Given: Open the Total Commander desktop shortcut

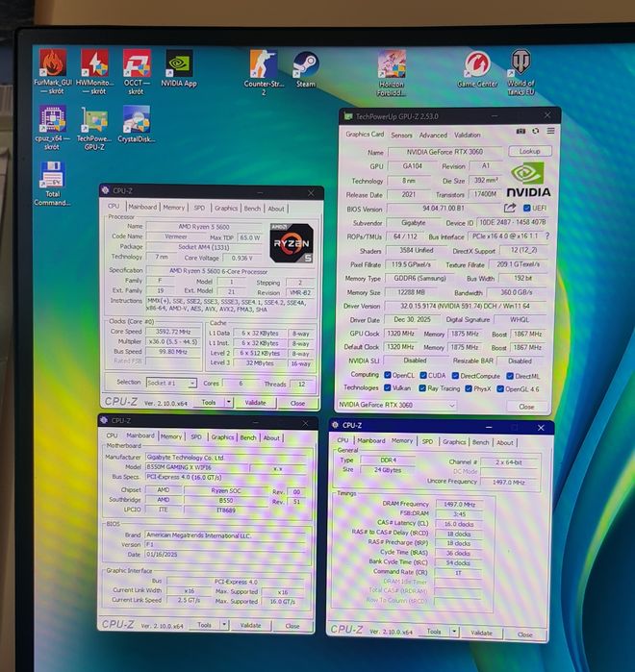Looking at the screenshot, I should [52, 184].
